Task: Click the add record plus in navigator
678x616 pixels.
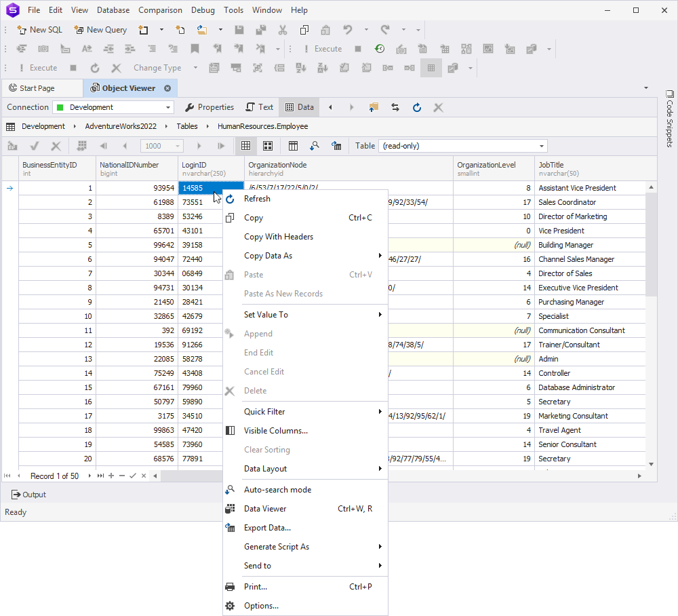Action: pos(111,476)
